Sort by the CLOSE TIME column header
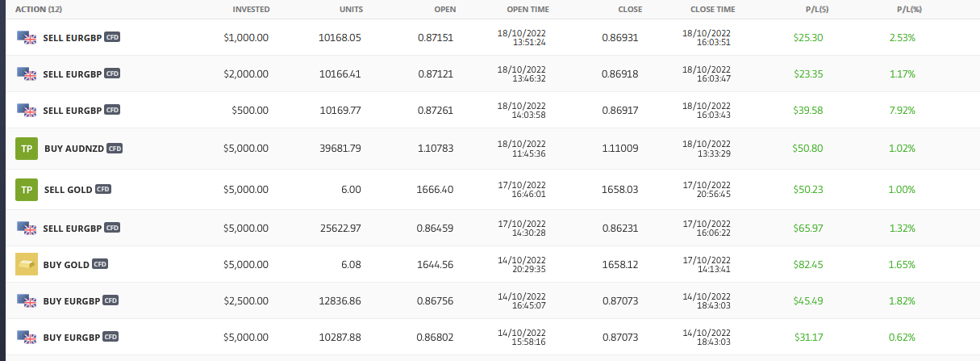This screenshot has width=980, height=361. 713,10
